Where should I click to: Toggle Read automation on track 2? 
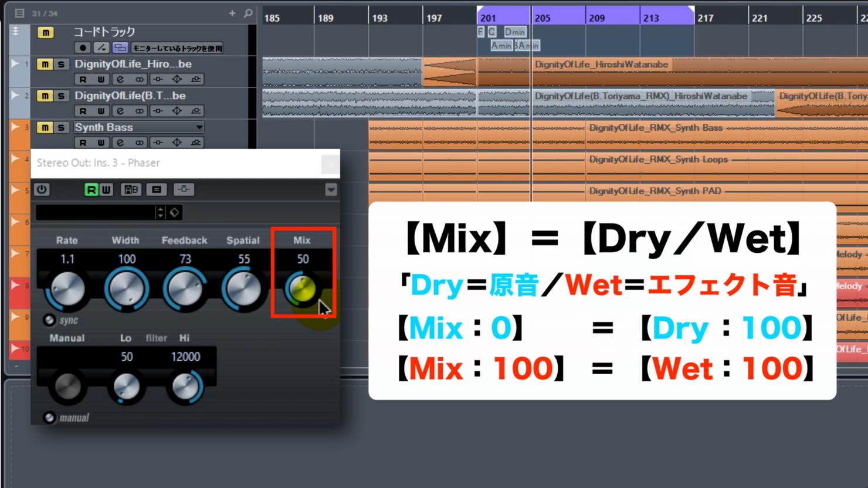point(83,111)
